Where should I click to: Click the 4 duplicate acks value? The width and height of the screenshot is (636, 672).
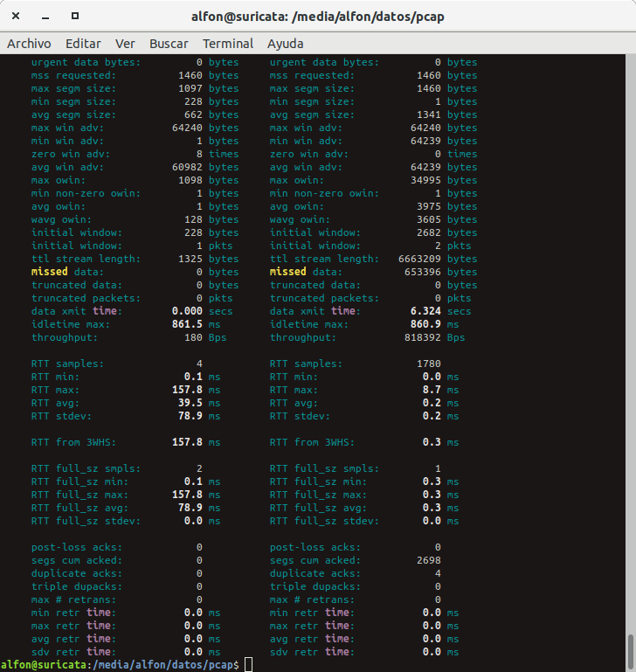click(438, 573)
